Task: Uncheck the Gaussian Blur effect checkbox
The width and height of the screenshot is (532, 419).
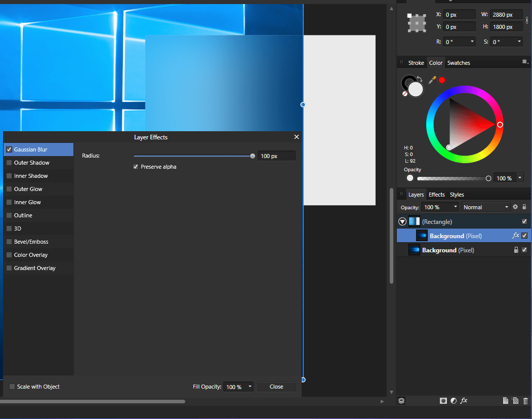Action: click(9, 149)
